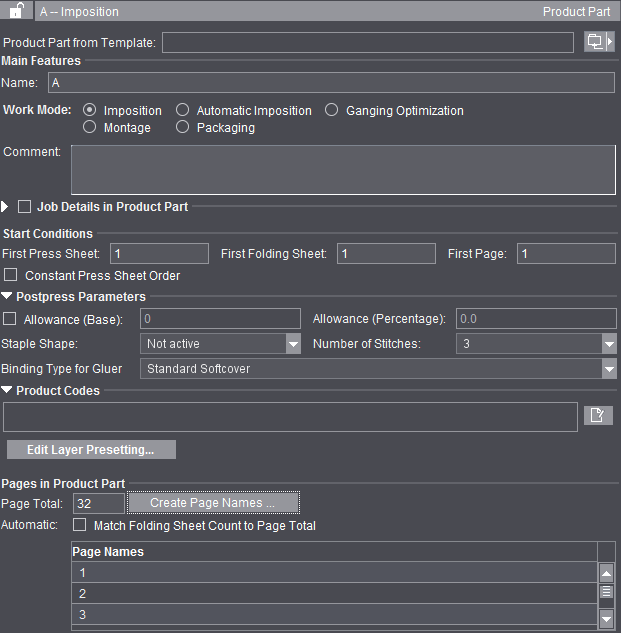Open the Number of Stitches dropdown
621x633 pixels.
pyautogui.click(x=609, y=344)
